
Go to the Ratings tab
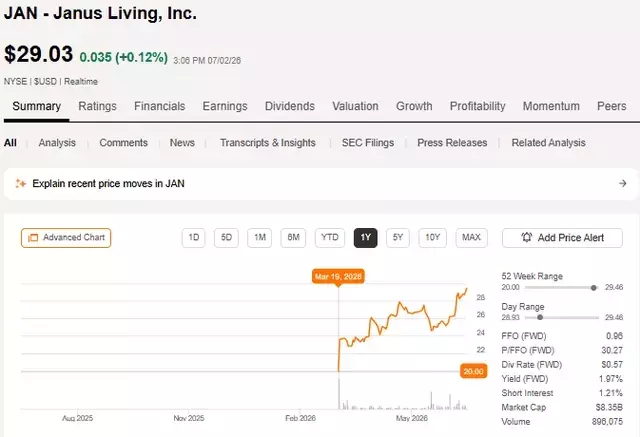[98, 106]
